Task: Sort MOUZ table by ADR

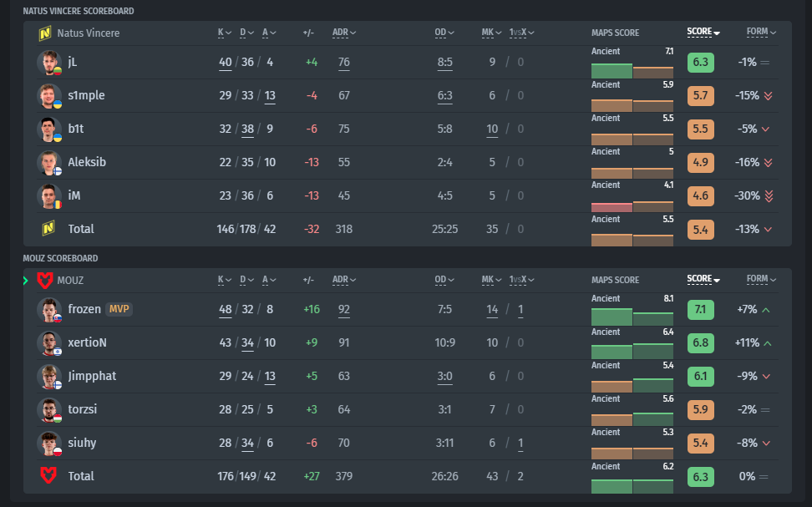Action: click(x=344, y=280)
